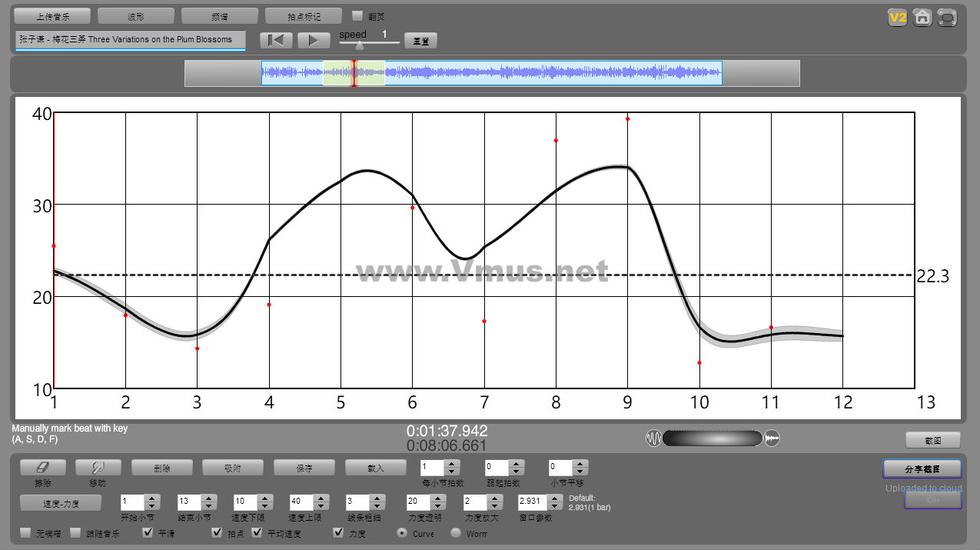Increase 每小节拍数 beats per bar stepper
980x550 pixels.
pos(452,463)
